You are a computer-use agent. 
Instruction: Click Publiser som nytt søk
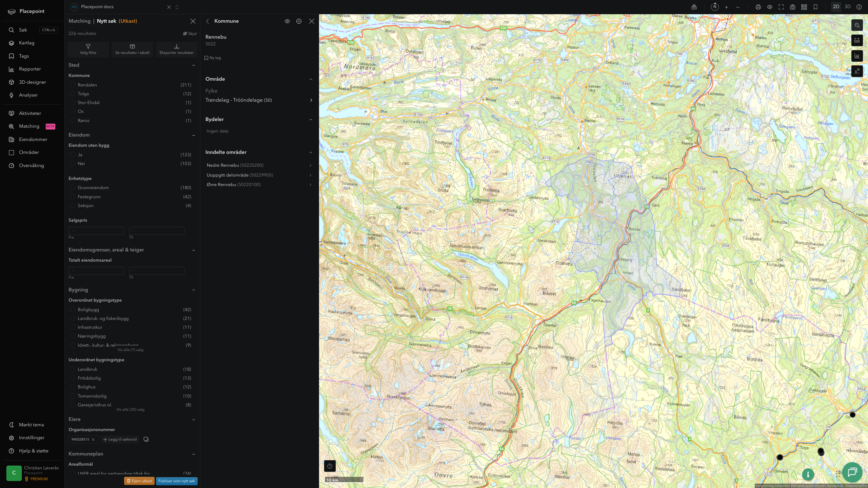(x=177, y=481)
